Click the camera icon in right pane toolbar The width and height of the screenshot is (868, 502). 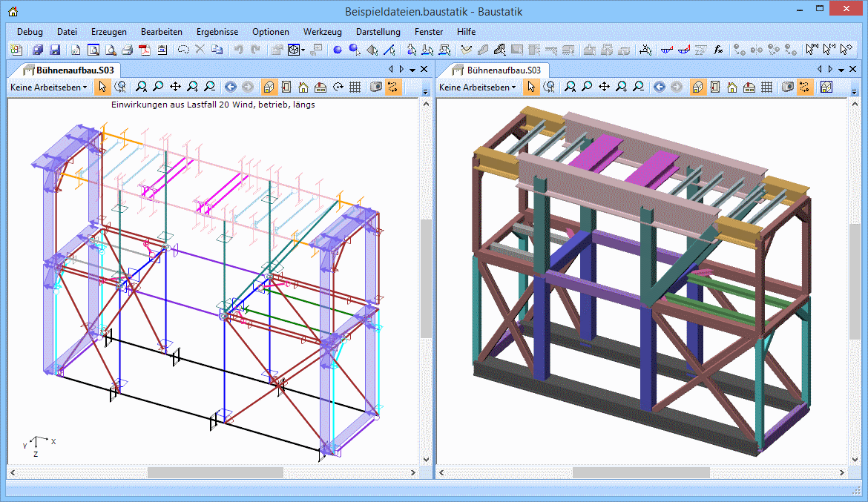coord(788,87)
